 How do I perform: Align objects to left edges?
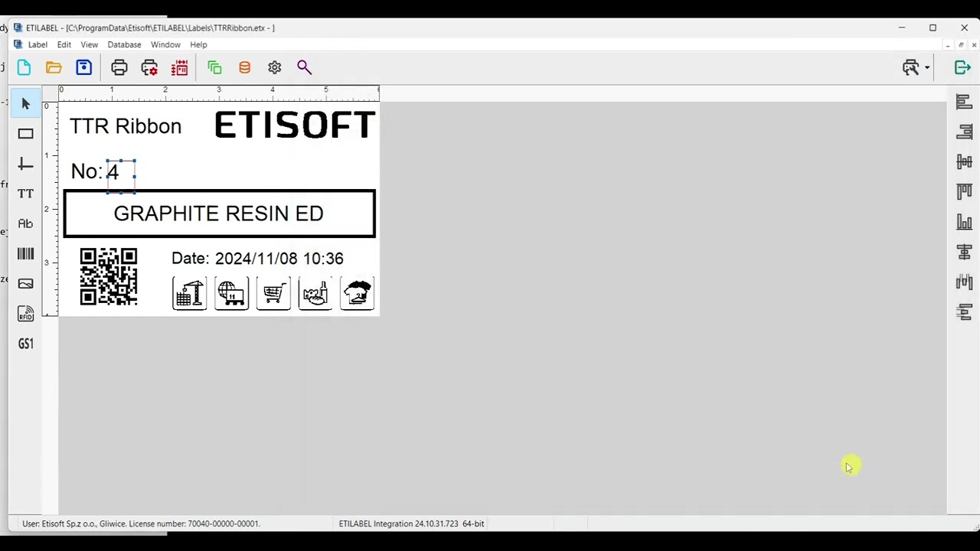click(x=964, y=103)
